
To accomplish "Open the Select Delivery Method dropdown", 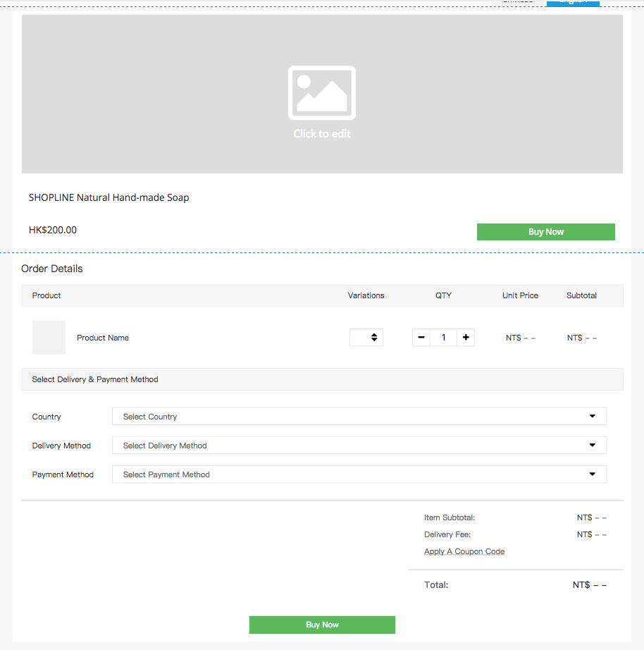I will coord(359,446).
